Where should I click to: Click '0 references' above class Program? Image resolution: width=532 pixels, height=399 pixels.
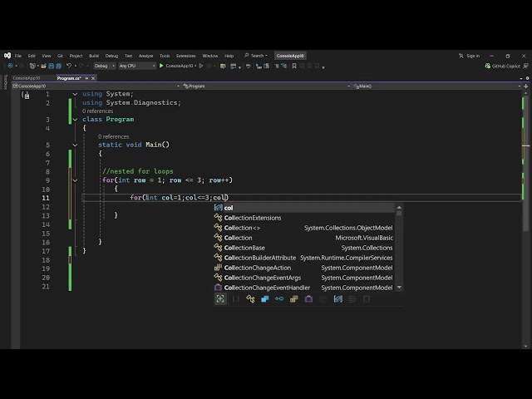[x=98, y=111]
